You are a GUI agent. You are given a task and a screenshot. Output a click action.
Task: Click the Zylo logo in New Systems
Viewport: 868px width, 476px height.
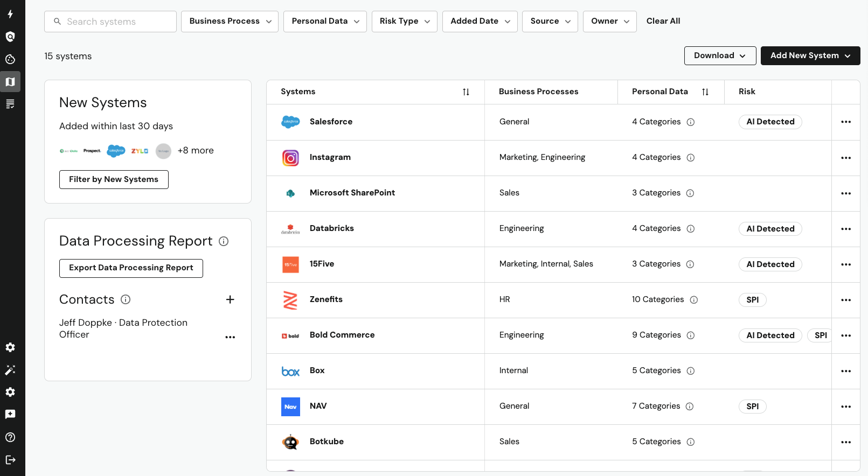pos(140,151)
